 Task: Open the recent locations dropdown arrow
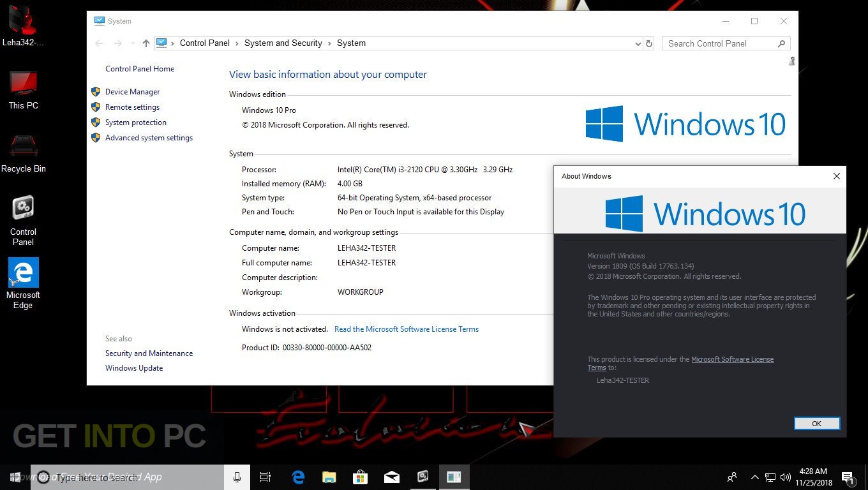click(x=132, y=43)
